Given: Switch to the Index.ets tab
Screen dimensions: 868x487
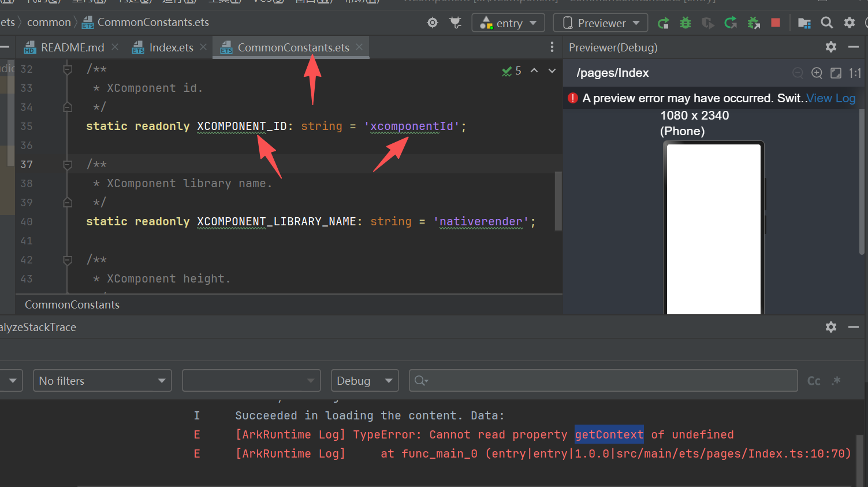Looking at the screenshot, I should [170, 47].
